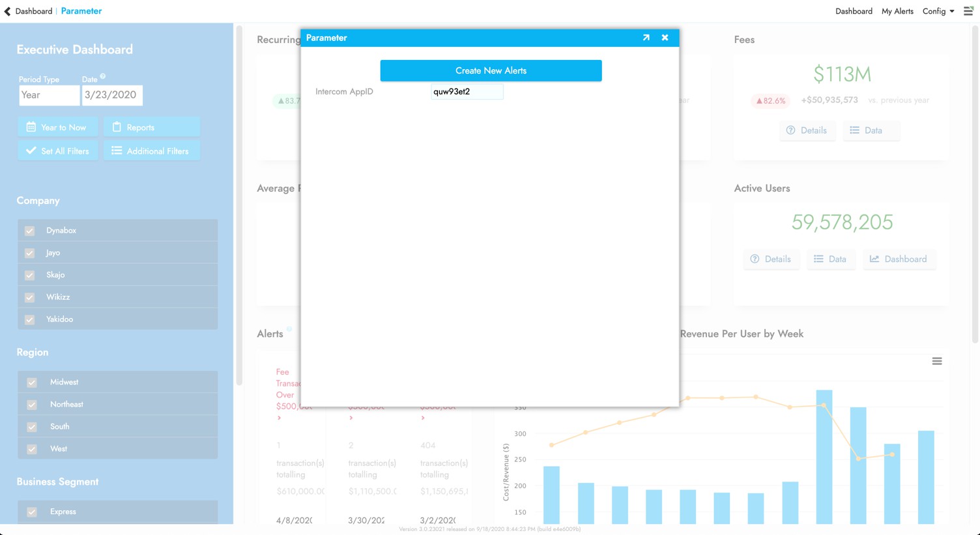Open the Period Type Year selector

tap(49, 95)
